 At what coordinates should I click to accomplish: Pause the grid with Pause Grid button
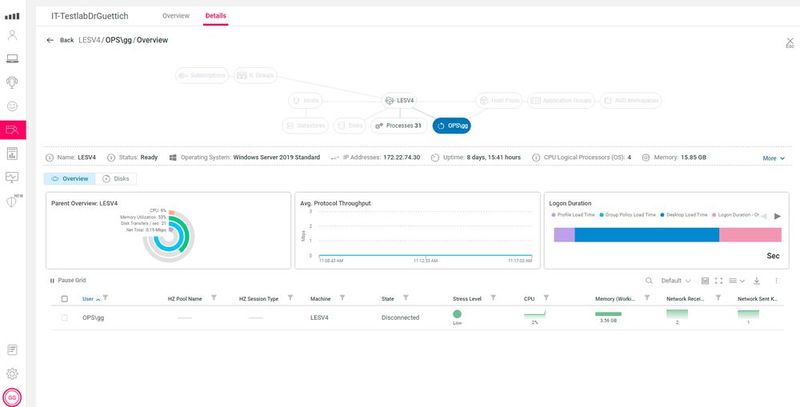68,281
